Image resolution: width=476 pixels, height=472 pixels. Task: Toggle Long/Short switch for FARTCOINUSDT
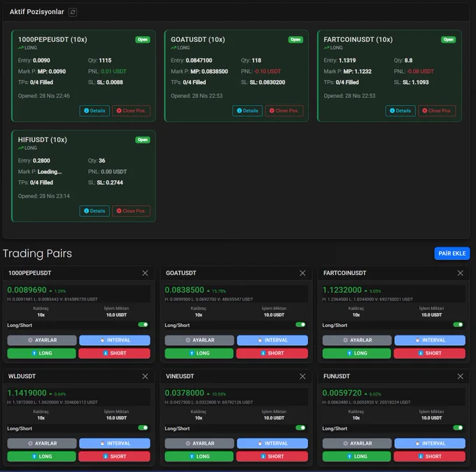click(x=458, y=325)
